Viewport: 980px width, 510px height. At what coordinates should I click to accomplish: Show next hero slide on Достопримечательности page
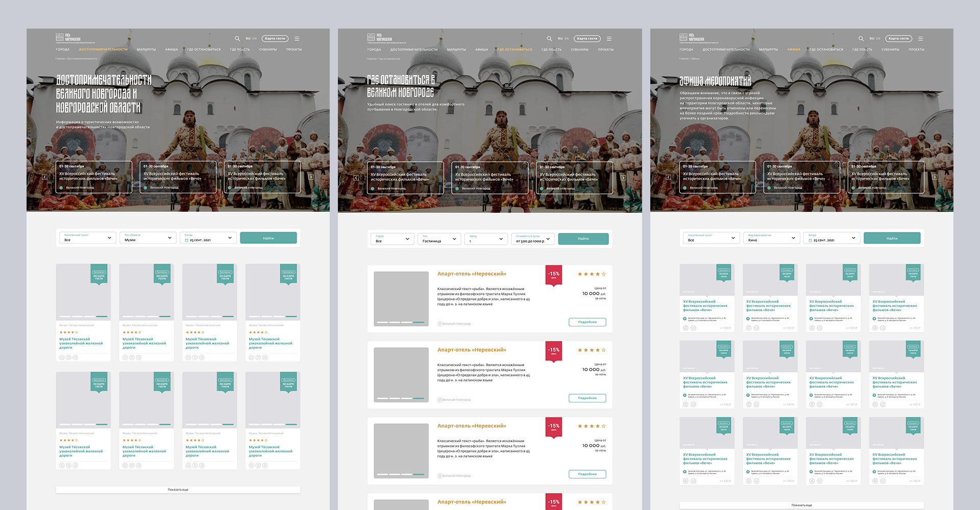click(311, 177)
